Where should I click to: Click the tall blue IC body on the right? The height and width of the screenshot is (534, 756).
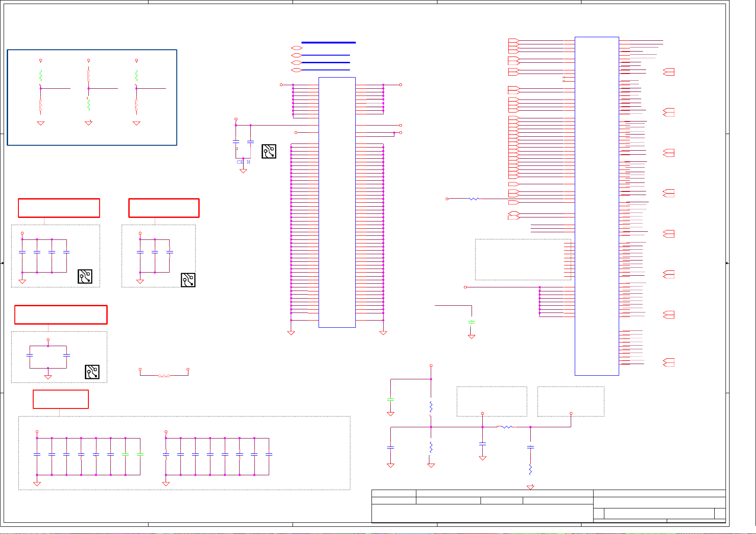tap(597, 206)
